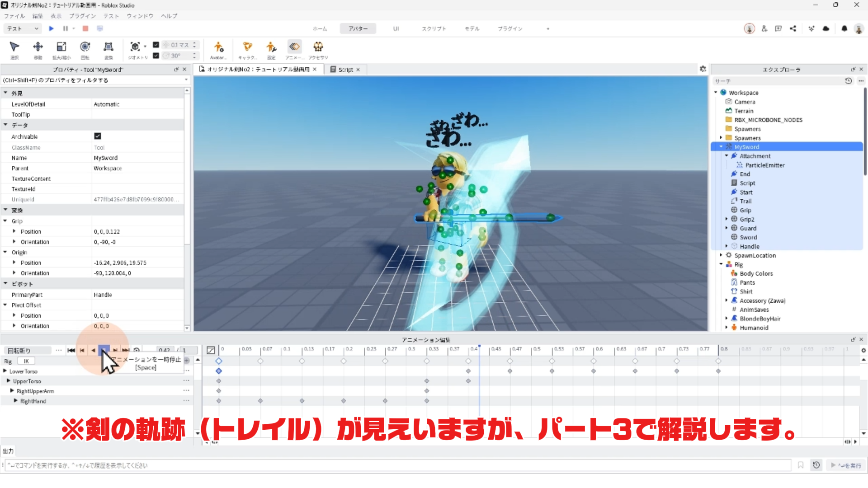Select the Transform (変換) tool
This screenshot has height=488, width=868.
[108, 47]
